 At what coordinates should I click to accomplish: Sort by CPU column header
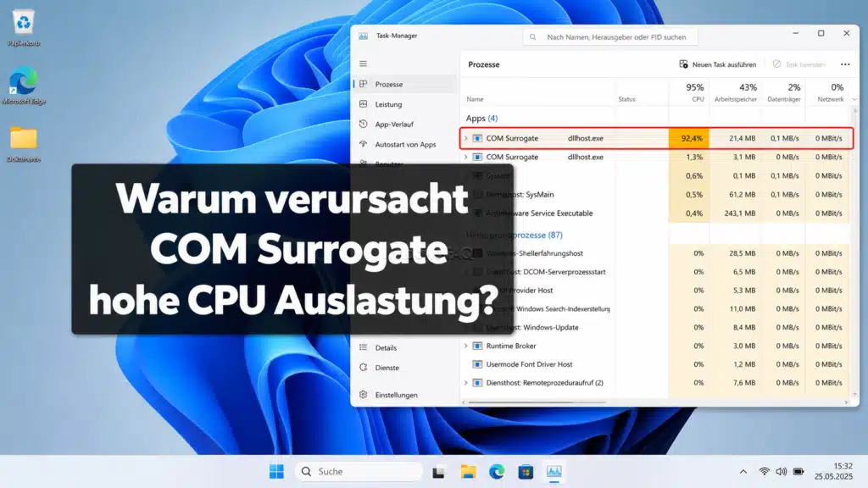(689, 91)
